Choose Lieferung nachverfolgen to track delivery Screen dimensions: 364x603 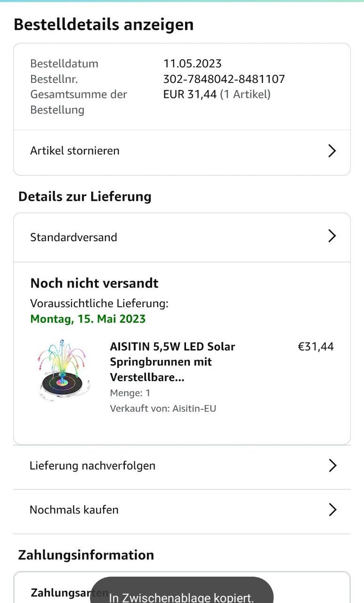click(93, 465)
